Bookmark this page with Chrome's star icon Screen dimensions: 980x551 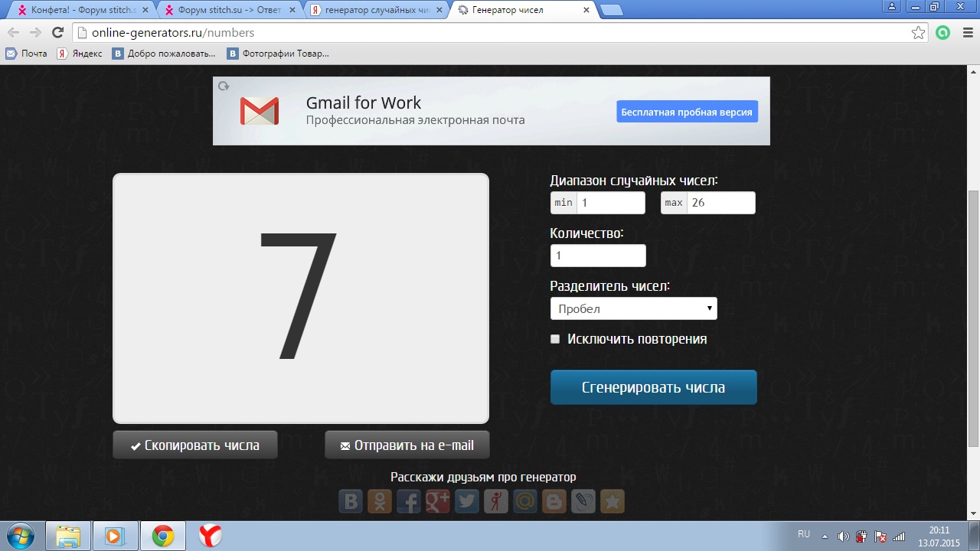coord(918,33)
